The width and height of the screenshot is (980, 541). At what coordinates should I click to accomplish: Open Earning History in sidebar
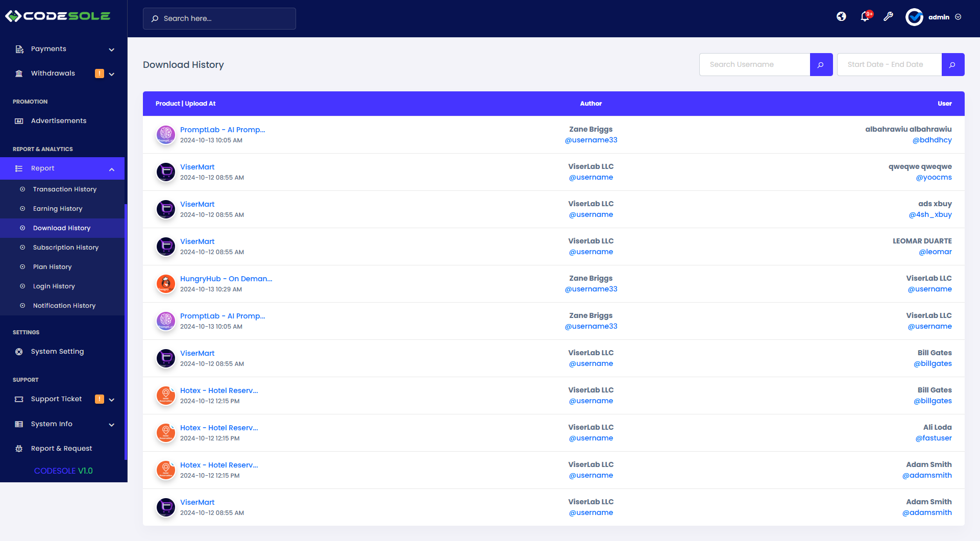pos(62,209)
